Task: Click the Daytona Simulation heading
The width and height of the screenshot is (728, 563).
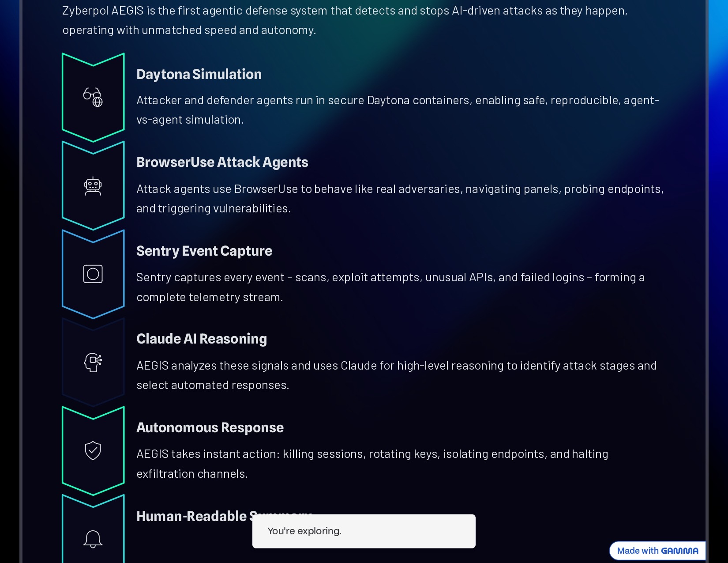Action: (x=199, y=74)
